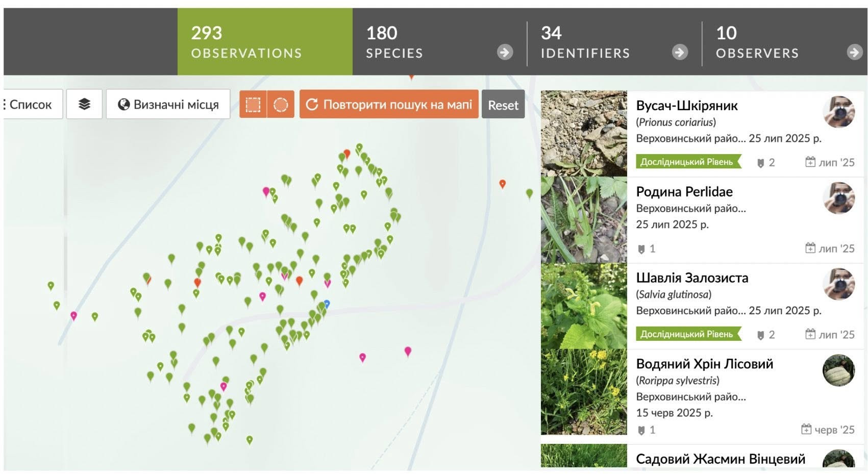The width and height of the screenshot is (868, 475).
Task: Click identifications icon on Шавлія Залозиста card
Action: click(760, 335)
